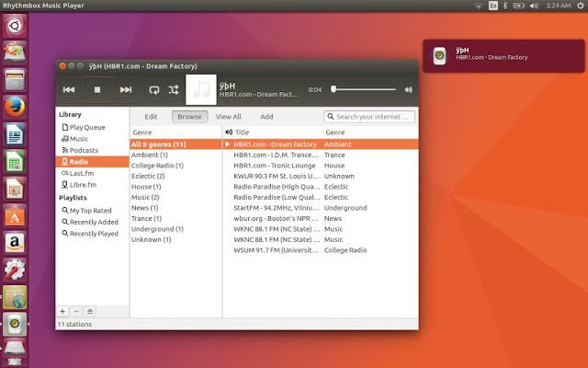Select StartFM - 94.2MHz Vilnius station
This screenshot has width=588, height=368.
pos(321,208)
